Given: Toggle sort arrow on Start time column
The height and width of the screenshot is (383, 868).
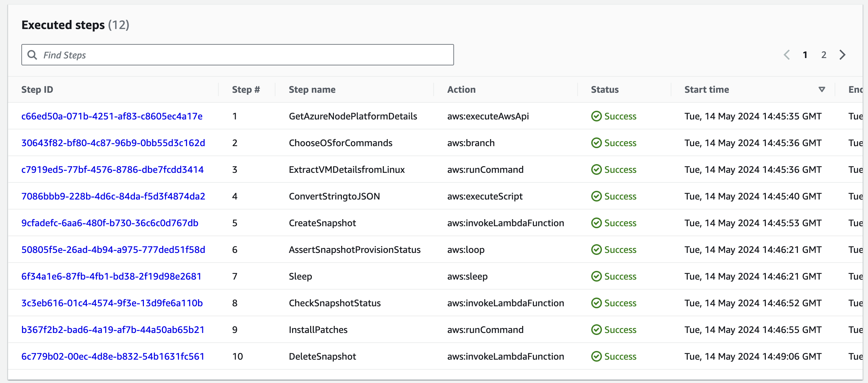Looking at the screenshot, I should 822,90.
